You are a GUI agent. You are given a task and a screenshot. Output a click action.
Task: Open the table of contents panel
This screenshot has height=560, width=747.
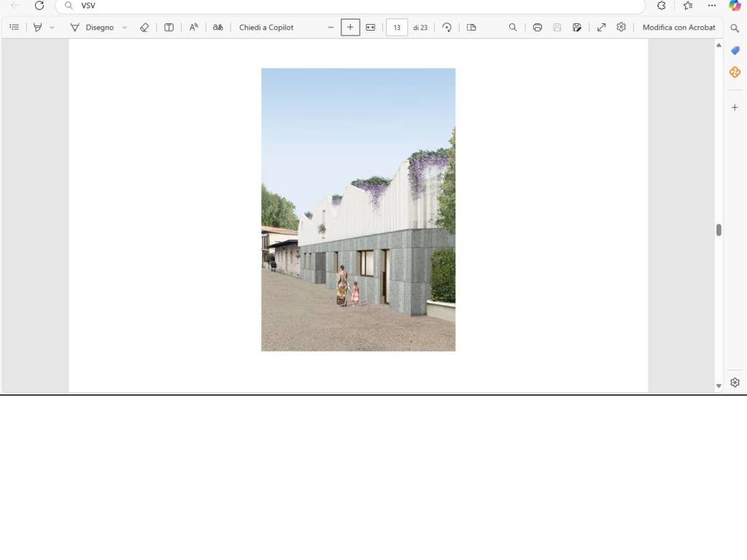point(14,27)
